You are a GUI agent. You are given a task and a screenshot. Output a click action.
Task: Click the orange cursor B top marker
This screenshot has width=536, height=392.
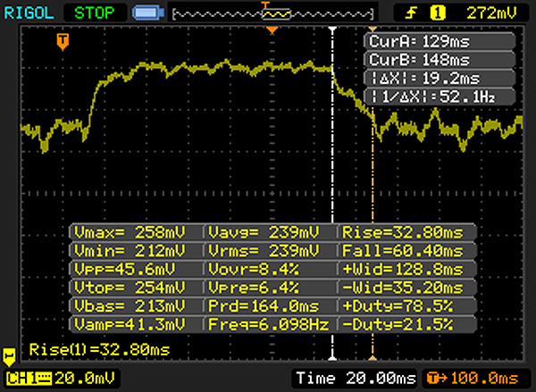373,29
